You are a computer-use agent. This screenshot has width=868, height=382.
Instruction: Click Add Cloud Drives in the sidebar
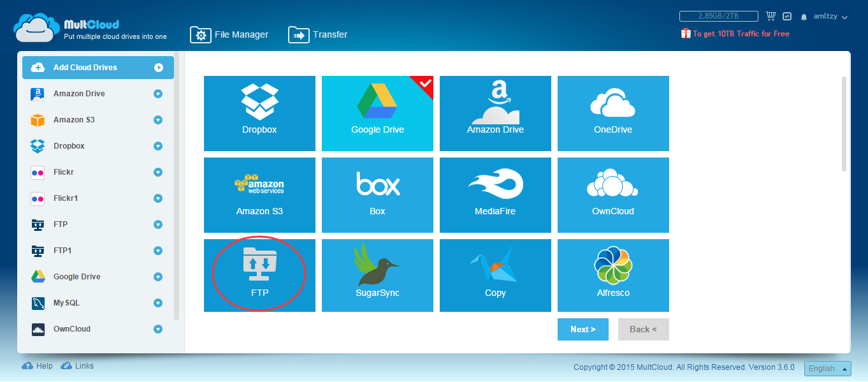coord(98,68)
